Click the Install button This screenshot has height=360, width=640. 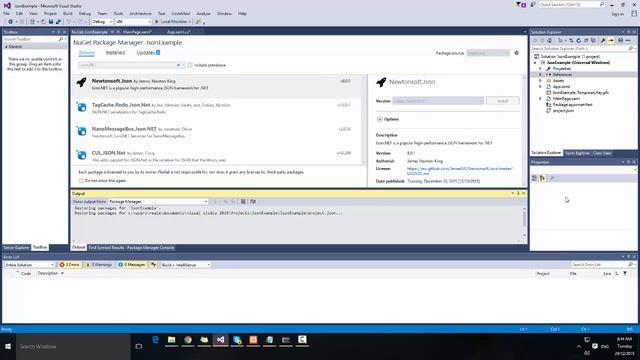tap(503, 101)
